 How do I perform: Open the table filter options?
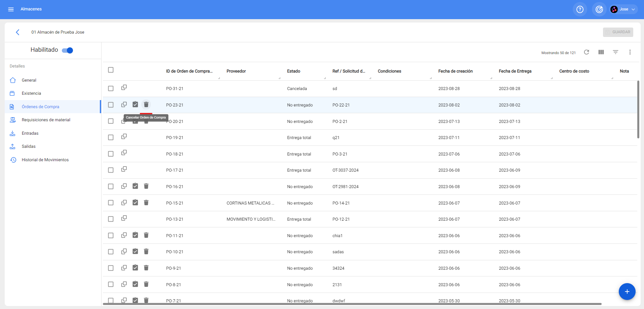click(x=615, y=52)
